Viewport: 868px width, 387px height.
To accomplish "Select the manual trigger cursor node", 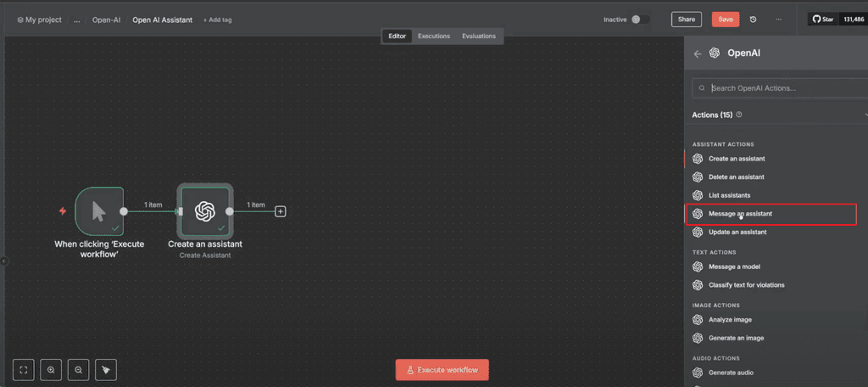I will tap(99, 211).
